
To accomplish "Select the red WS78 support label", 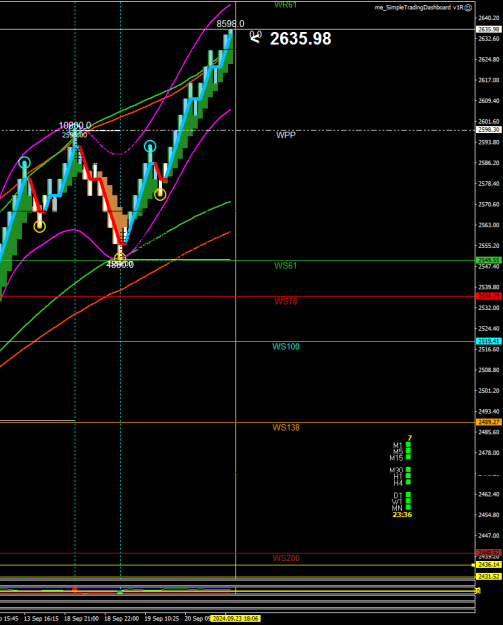I will pos(286,301).
